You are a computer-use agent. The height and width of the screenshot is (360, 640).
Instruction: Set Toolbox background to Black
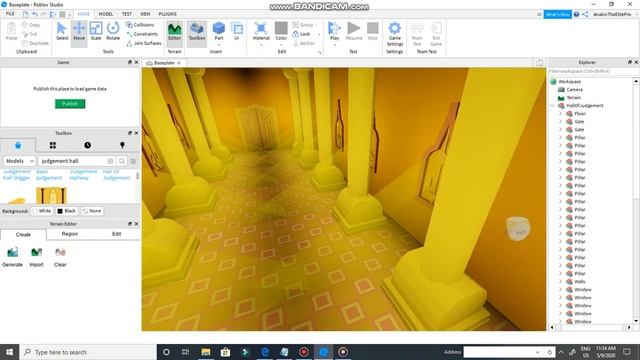(67, 211)
